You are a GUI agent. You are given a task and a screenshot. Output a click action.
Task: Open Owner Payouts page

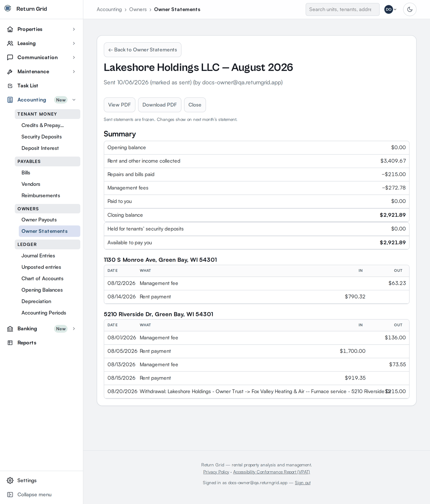(49, 220)
